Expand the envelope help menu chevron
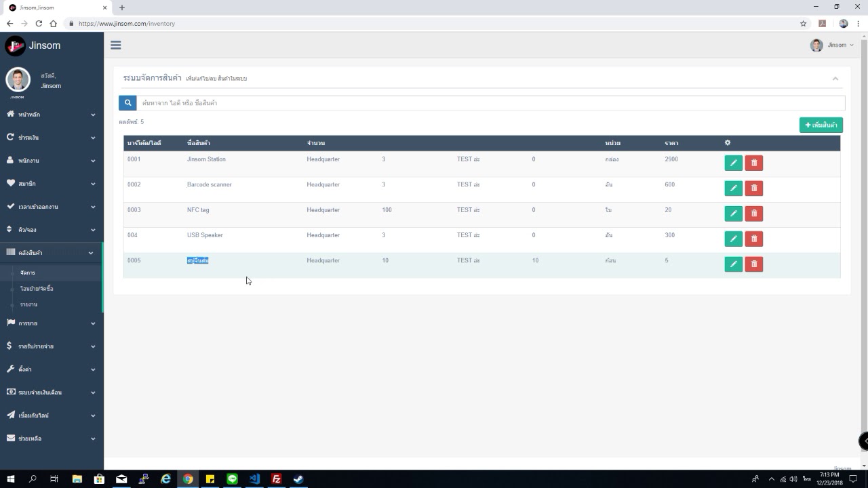868x488 pixels. click(x=93, y=439)
